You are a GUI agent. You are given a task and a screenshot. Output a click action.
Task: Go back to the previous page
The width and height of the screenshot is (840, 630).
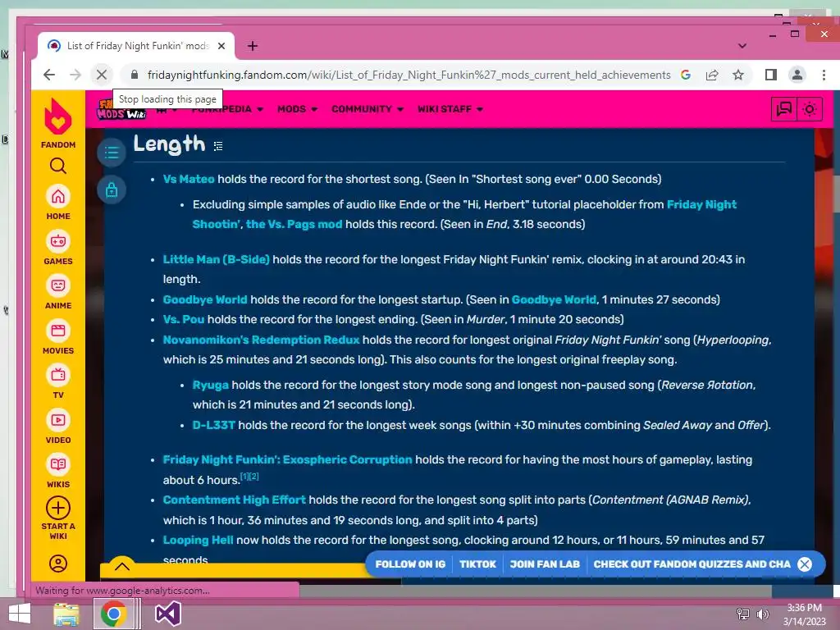[48, 75]
